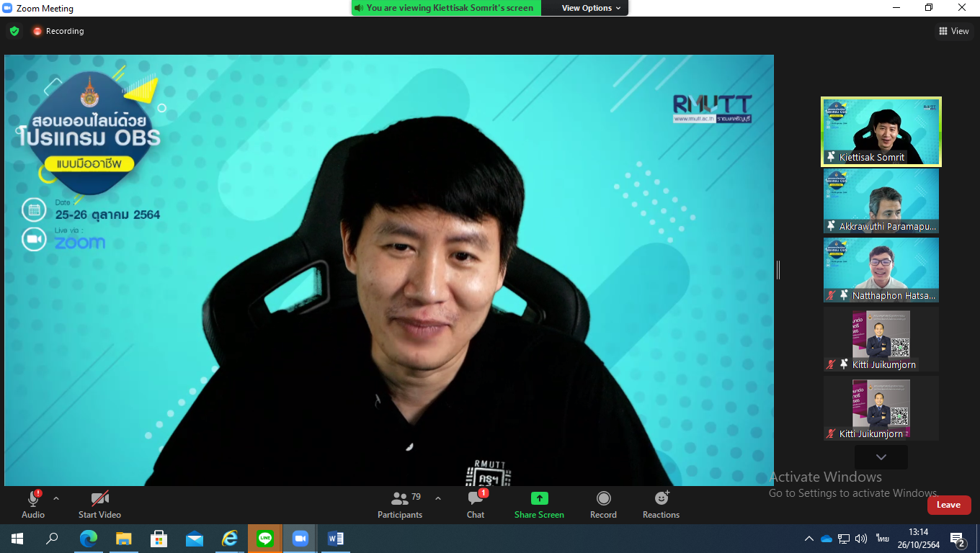Open the Mail app from the taskbar
Image resolution: width=980 pixels, height=553 pixels.
pyautogui.click(x=195, y=539)
